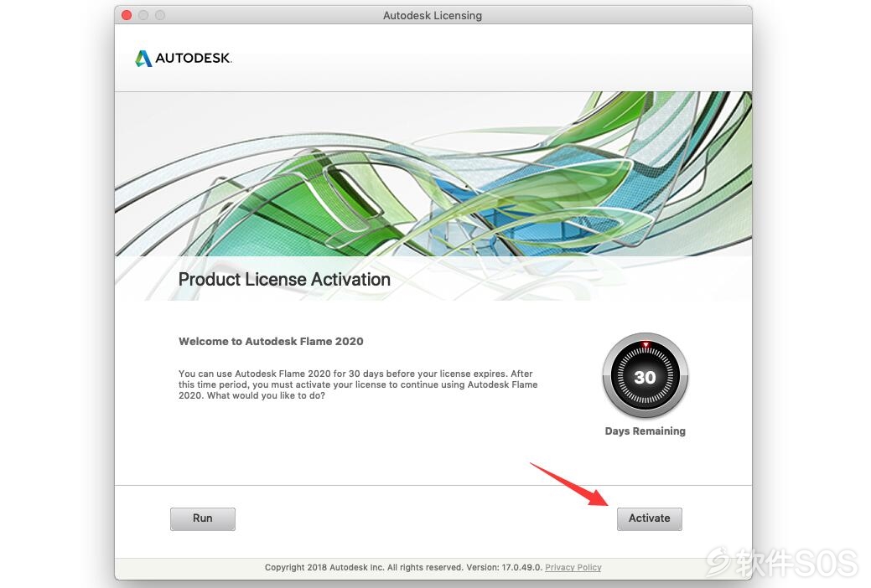Open the Privacy Policy link
Screen dimensions: 871x588
[573, 567]
